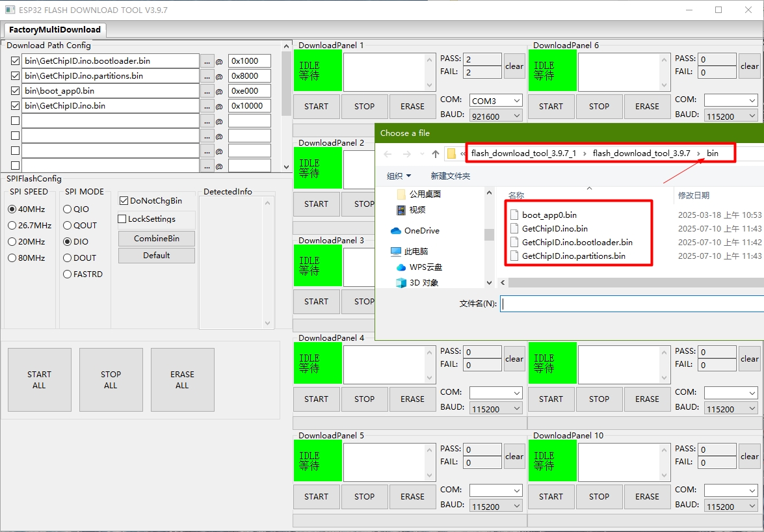Click the up-folder arrow in file dialog
Screen dimensions: 764x532
[436, 154]
